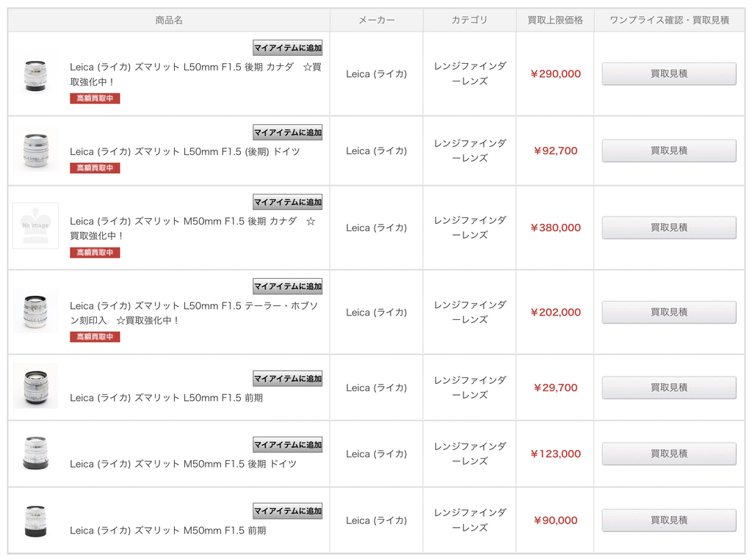Request 買取見積 for the ¥202,000 lens
The height and width of the screenshot is (560, 752).
pos(669,312)
